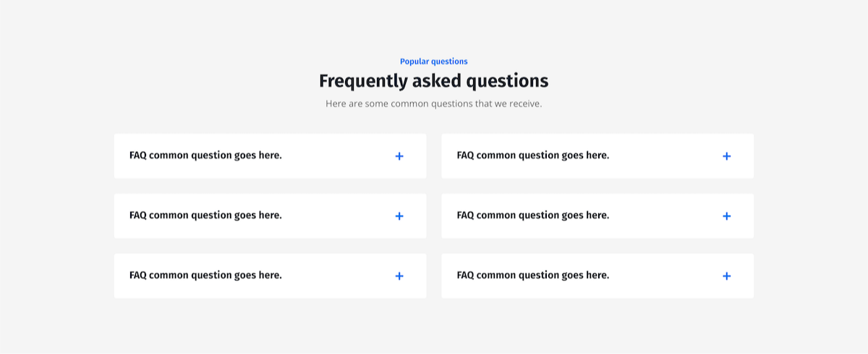Screen dimensions: 868x354
Task: Click the empty middle area of the bottom-left FAQ card
Action: click(x=336, y=277)
